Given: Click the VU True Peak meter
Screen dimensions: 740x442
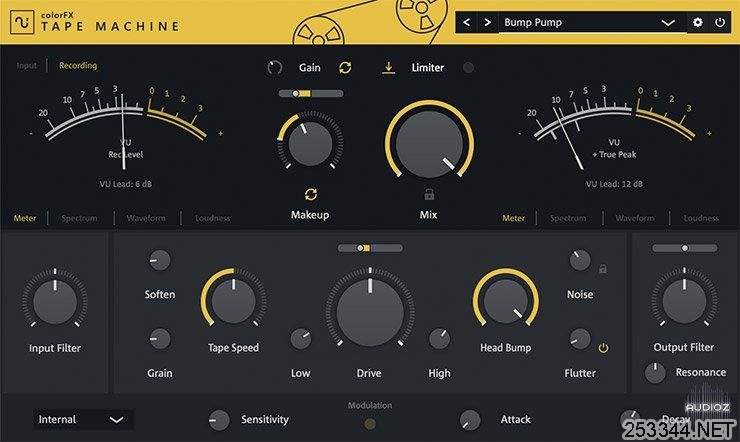Looking at the screenshot, I should [x=614, y=127].
